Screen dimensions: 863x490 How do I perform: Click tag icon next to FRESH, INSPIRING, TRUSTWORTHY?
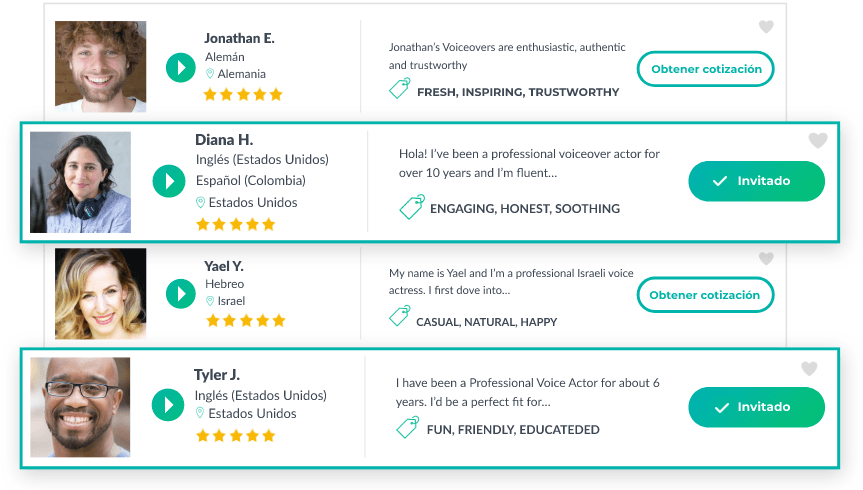[399, 90]
